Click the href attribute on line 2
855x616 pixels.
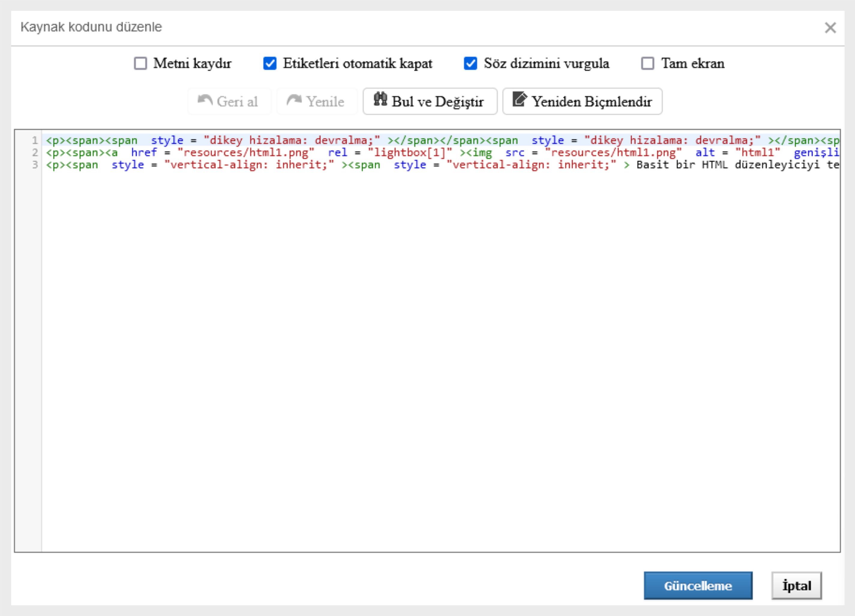point(144,152)
